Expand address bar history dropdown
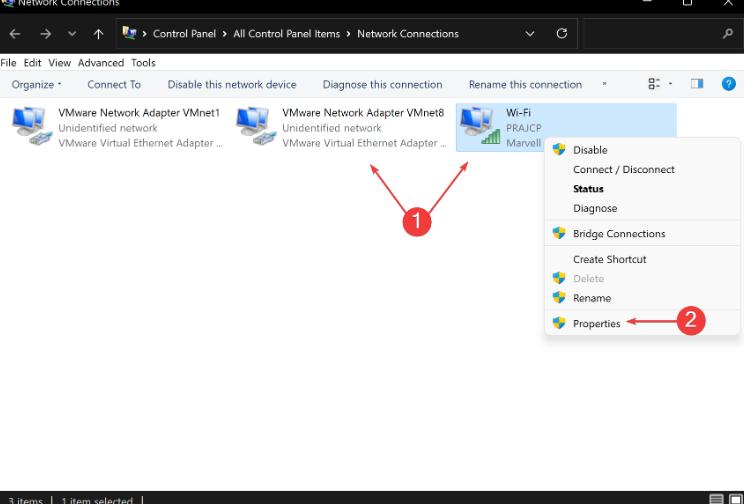 [530, 34]
